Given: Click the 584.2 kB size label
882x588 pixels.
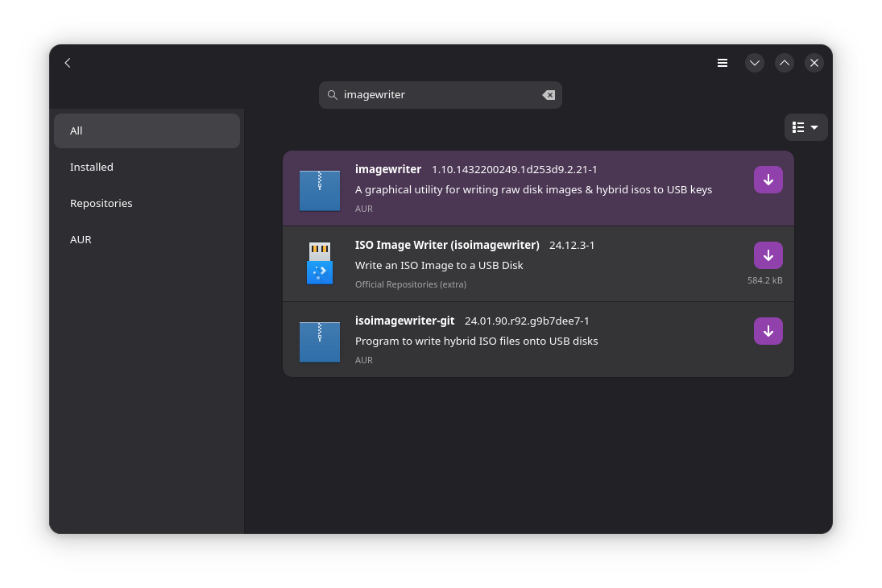Looking at the screenshot, I should [764, 280].
